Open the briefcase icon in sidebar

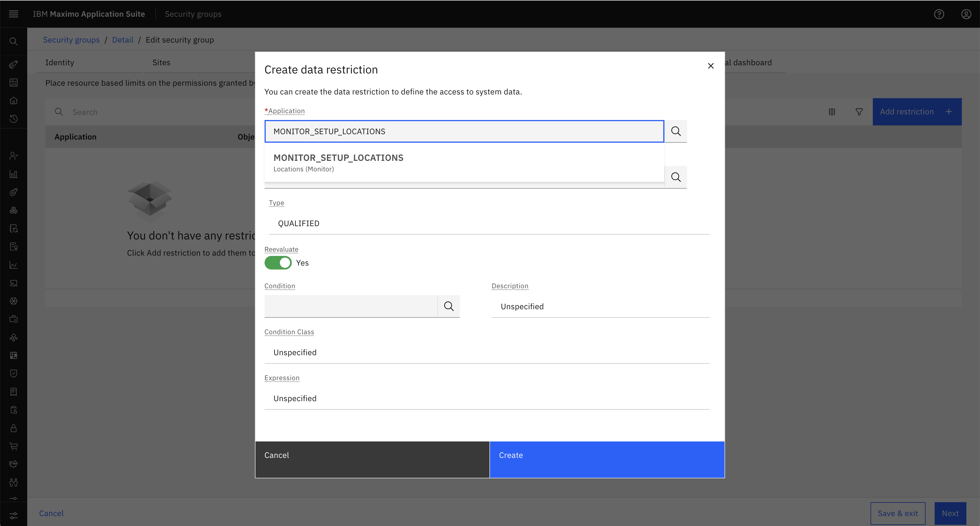14,319
